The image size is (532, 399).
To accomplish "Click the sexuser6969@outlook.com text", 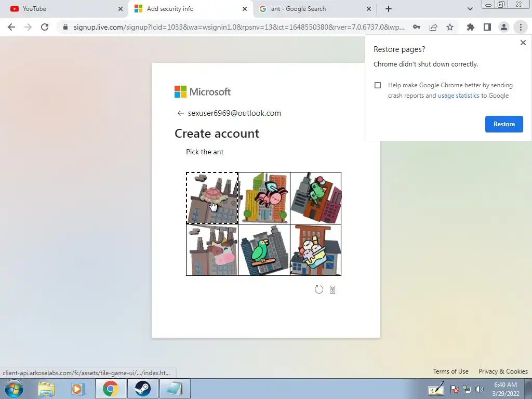I will pos(234,113).
